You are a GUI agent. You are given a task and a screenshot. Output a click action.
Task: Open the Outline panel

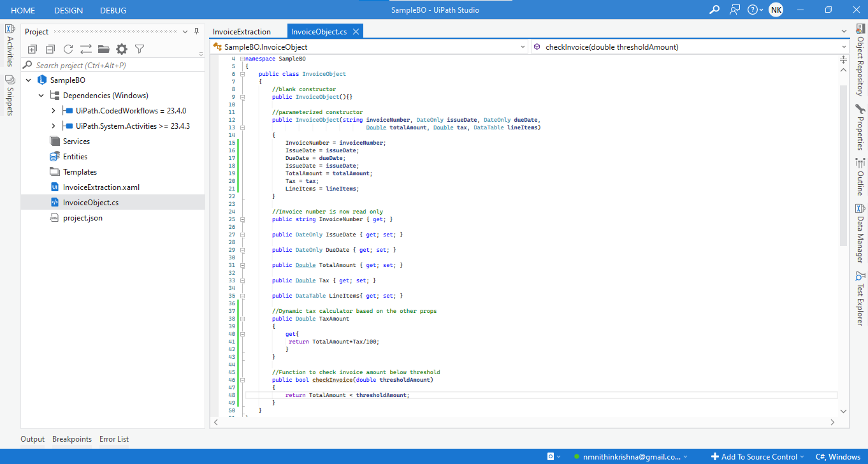860,177
